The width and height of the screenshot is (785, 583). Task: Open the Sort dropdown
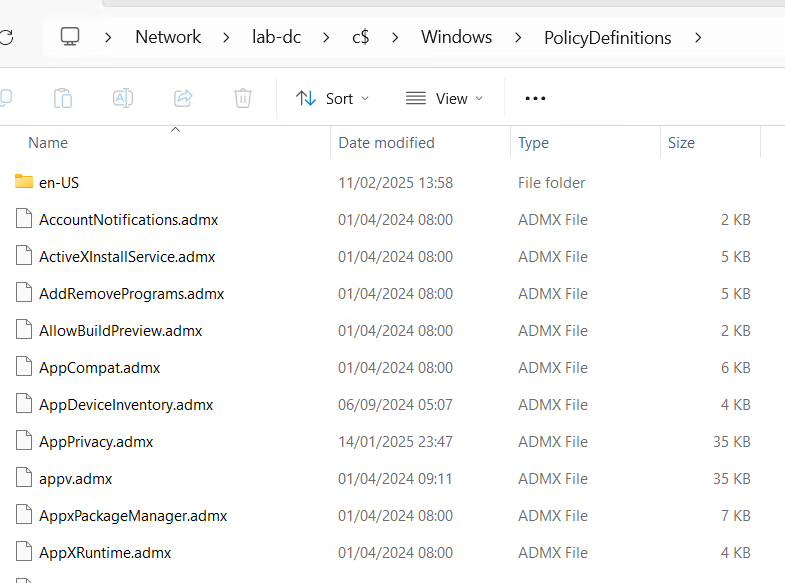[332, 98]
